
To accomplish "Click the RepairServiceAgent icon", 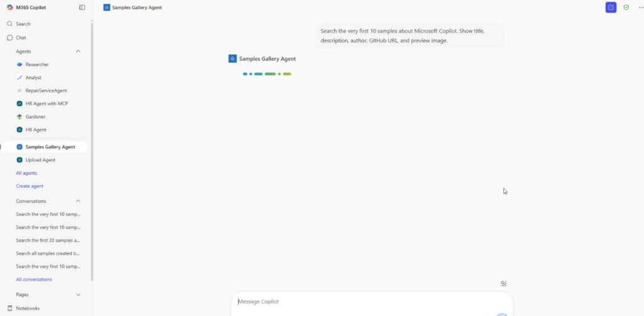I will coord(19,90).
